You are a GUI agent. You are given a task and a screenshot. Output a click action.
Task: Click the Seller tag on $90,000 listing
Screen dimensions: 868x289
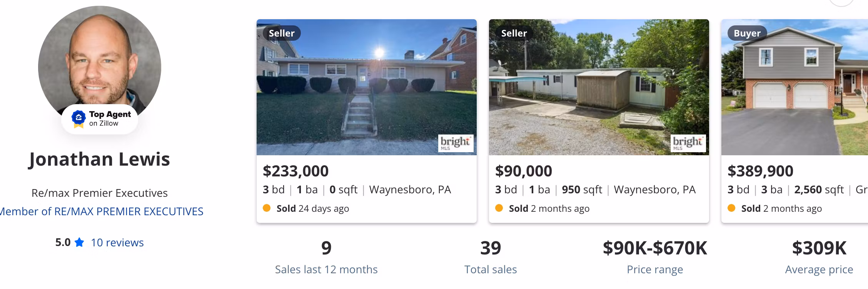click(514, 33)
